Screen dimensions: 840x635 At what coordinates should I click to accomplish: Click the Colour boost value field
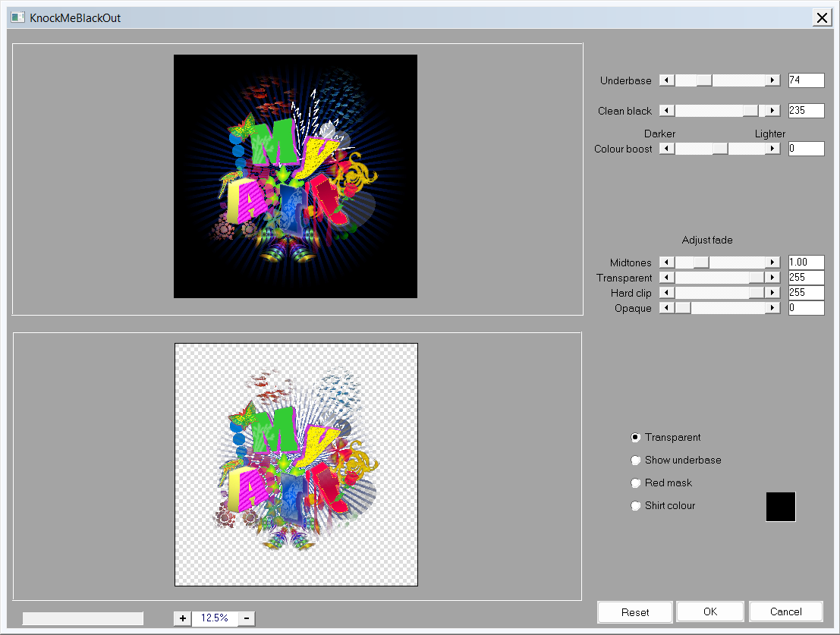pos(807,148)
